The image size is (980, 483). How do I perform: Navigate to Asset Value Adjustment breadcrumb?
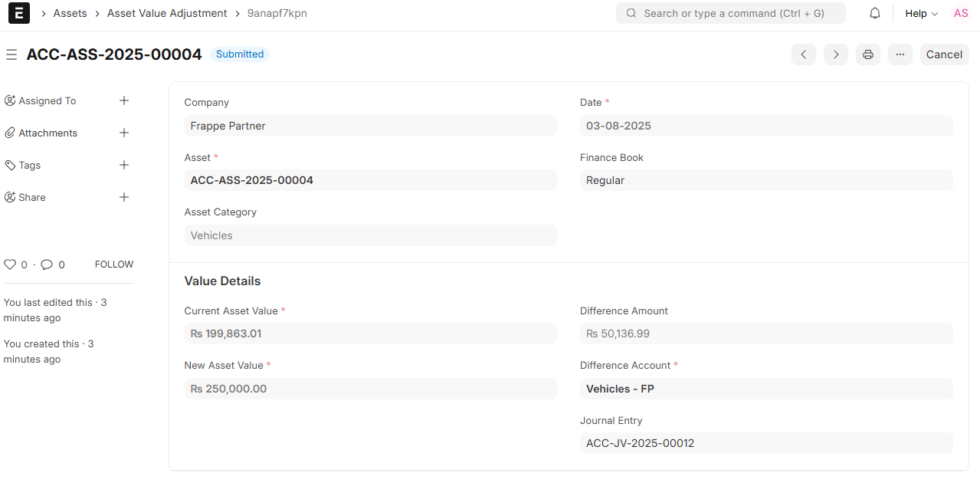tap(167, 13)
